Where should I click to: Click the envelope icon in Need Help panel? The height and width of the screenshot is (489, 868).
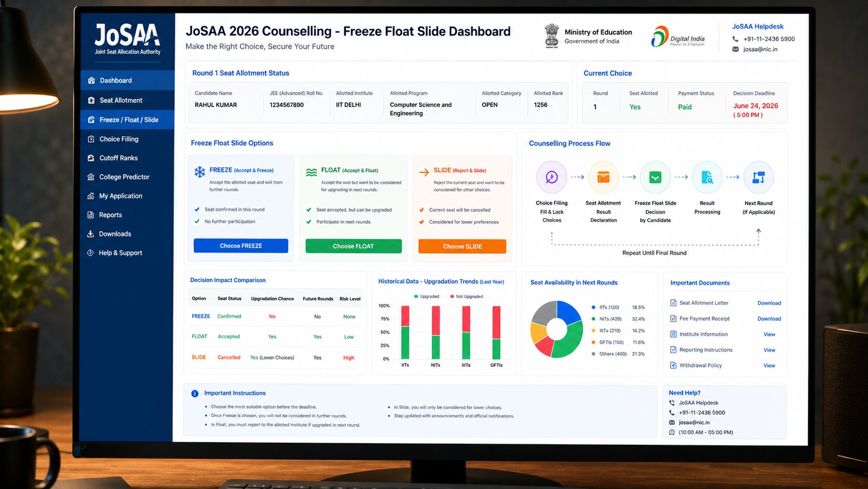pos(672,422)
